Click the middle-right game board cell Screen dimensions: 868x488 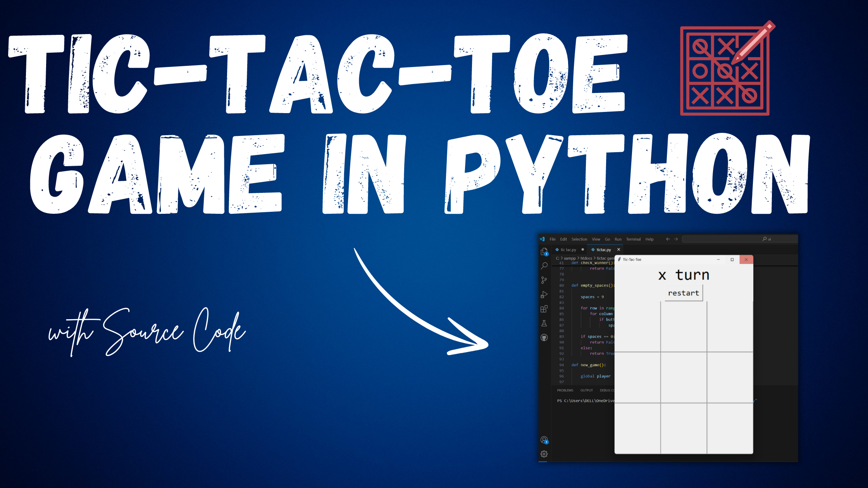pyautogui.click(x=730, y=378)
